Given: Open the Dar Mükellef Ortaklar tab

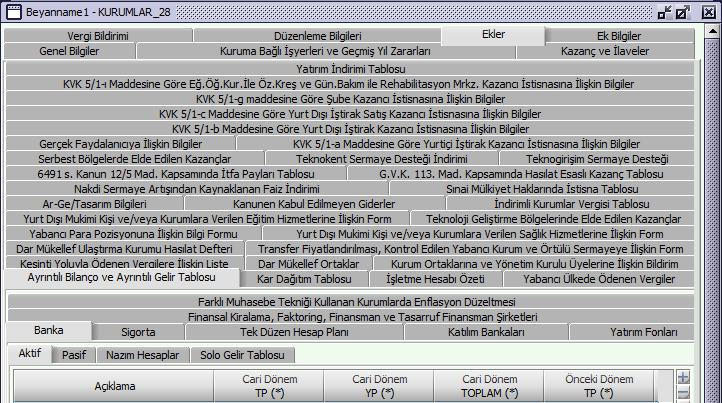Looking at the screenshot, I should click(x=309, y=263).
